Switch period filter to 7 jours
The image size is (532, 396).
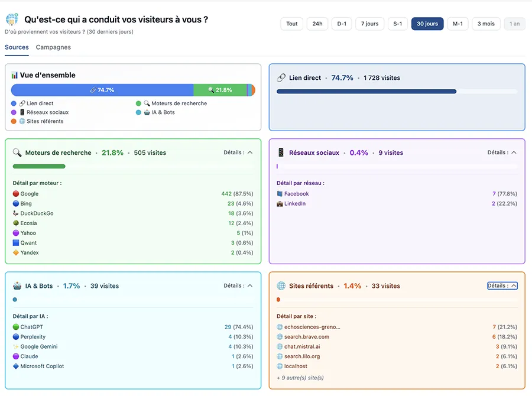point(370,24)
